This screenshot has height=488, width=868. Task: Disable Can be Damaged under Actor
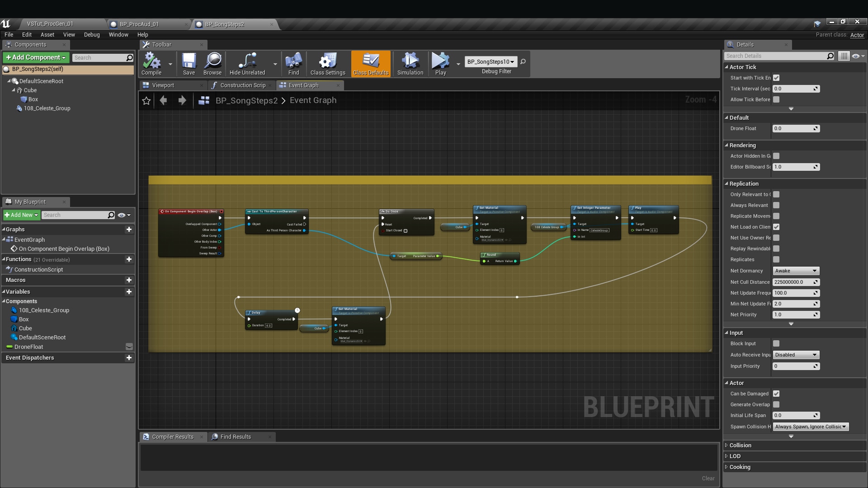(776, 394)
